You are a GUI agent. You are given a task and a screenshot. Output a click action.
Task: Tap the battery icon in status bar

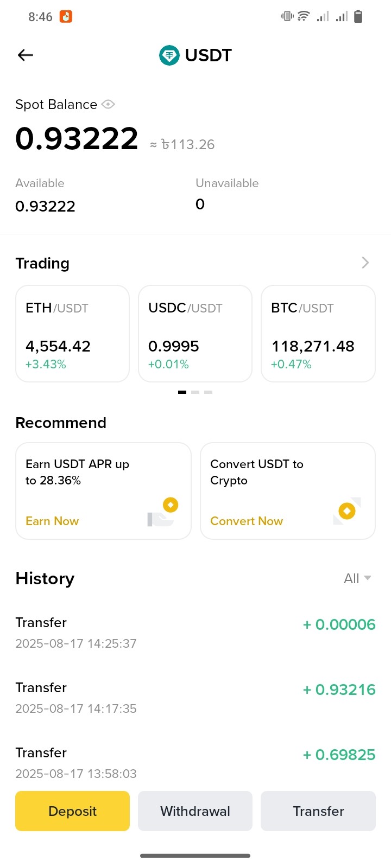(x=358, y=17)
